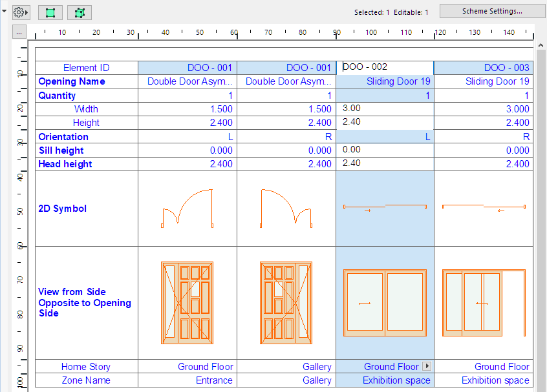547x392 pixels.
Task: Open the Home Story flyout for Ground Floor
Action: [x=426, y=366]
